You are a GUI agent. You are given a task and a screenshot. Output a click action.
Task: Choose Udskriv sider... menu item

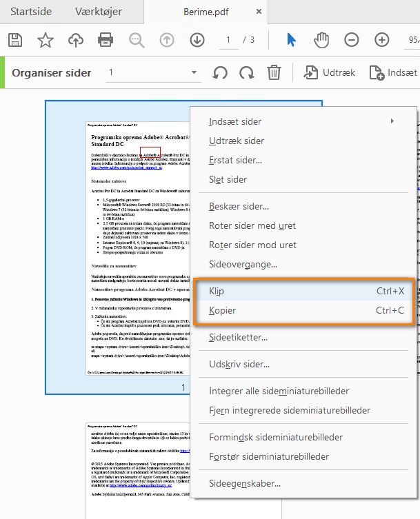[x=303, y=364]
